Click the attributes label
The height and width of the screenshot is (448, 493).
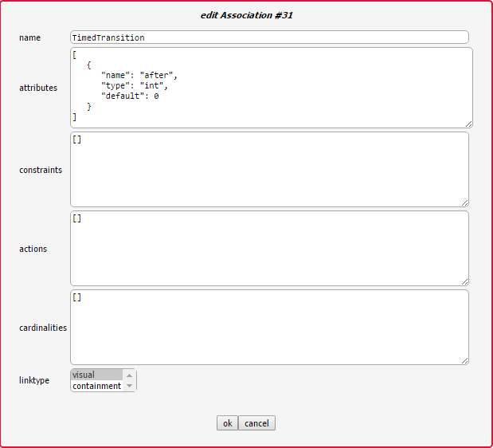38,88
